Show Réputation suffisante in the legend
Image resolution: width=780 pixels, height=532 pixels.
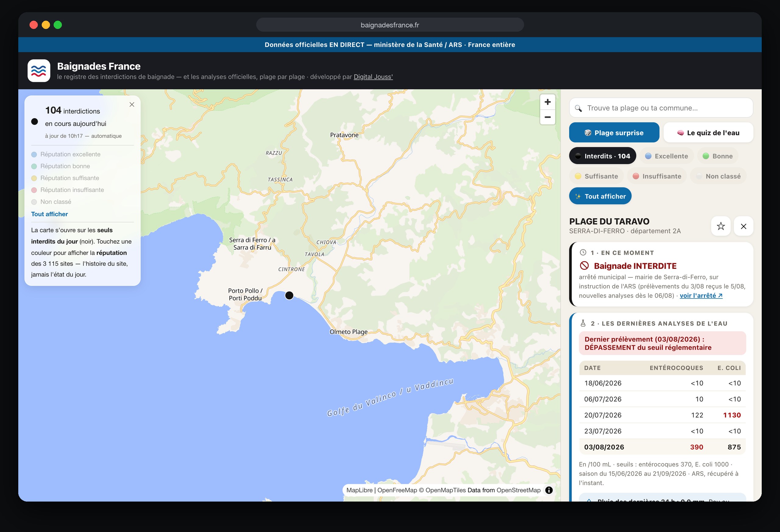(x=65, y=178)
